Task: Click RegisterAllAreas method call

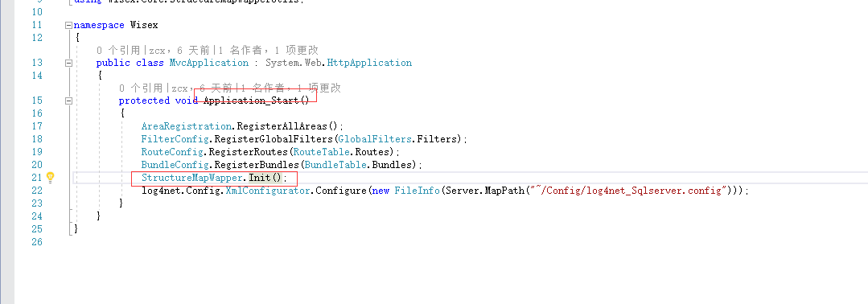Action: point(282,125)
